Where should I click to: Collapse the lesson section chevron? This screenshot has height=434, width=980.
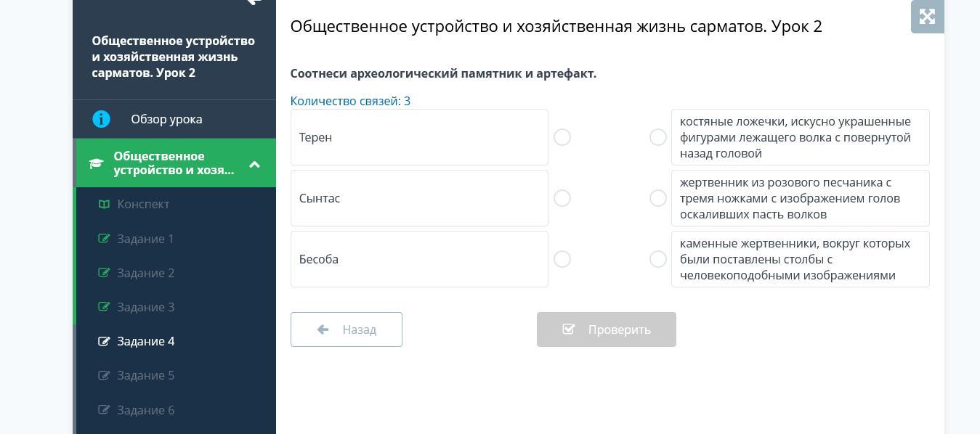(x=254, y=164)
